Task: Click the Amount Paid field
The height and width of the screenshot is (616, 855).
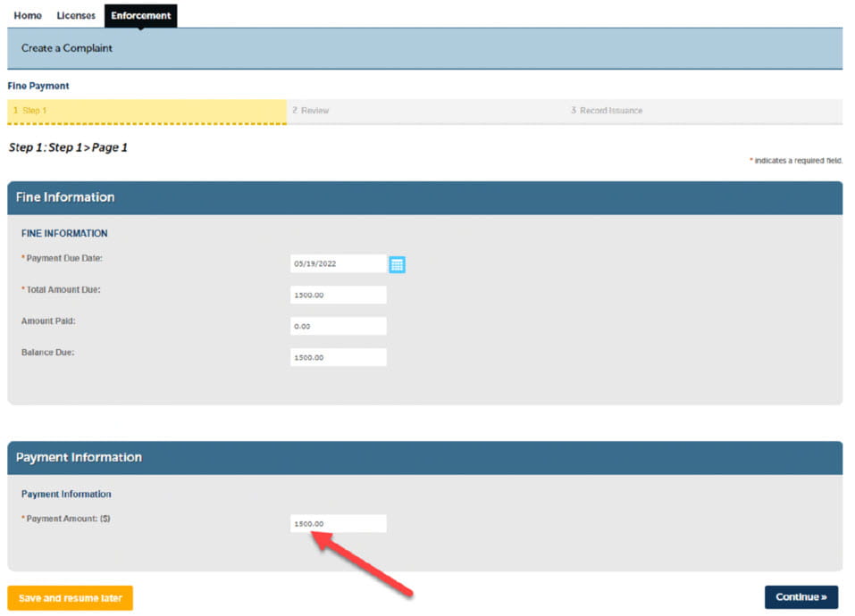Action: tap(338, 326)
